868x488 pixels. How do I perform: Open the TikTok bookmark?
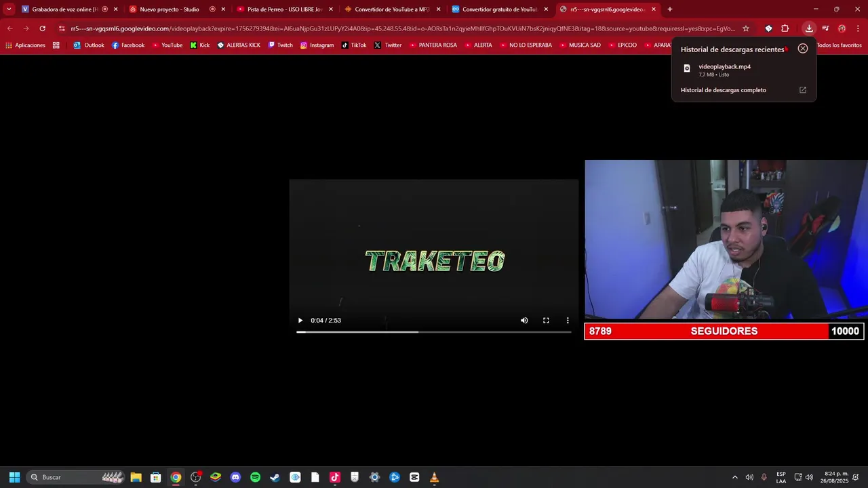coord(354,45)
